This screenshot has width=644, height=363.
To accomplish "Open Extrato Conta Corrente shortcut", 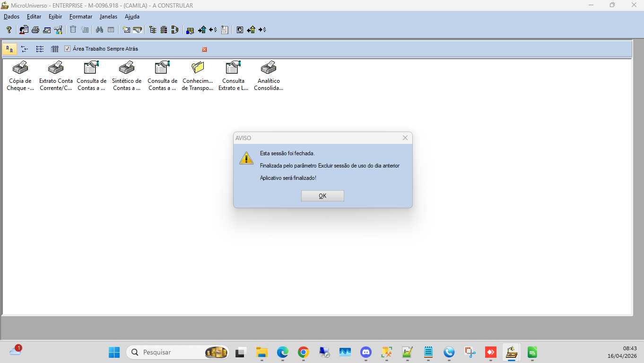I will [x=56, y=68].
